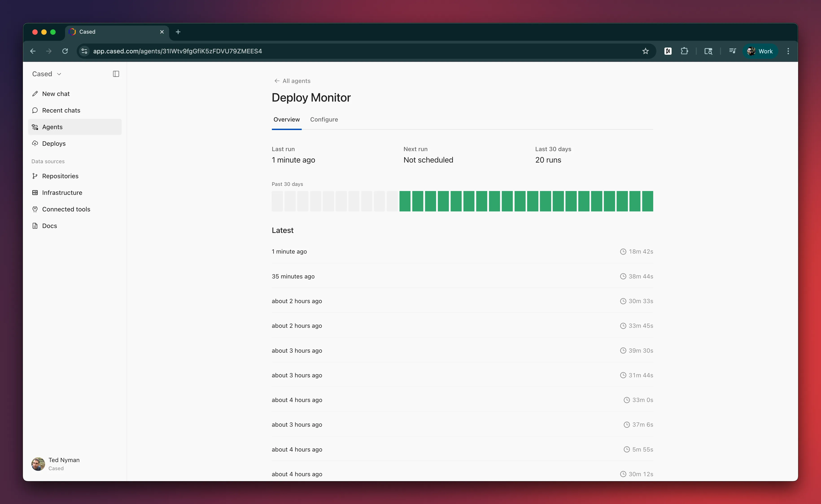The width and height of the screenshot is (821, 504).
Task: Expand the Cased workspace dropdown
Action: click(47, 74)
